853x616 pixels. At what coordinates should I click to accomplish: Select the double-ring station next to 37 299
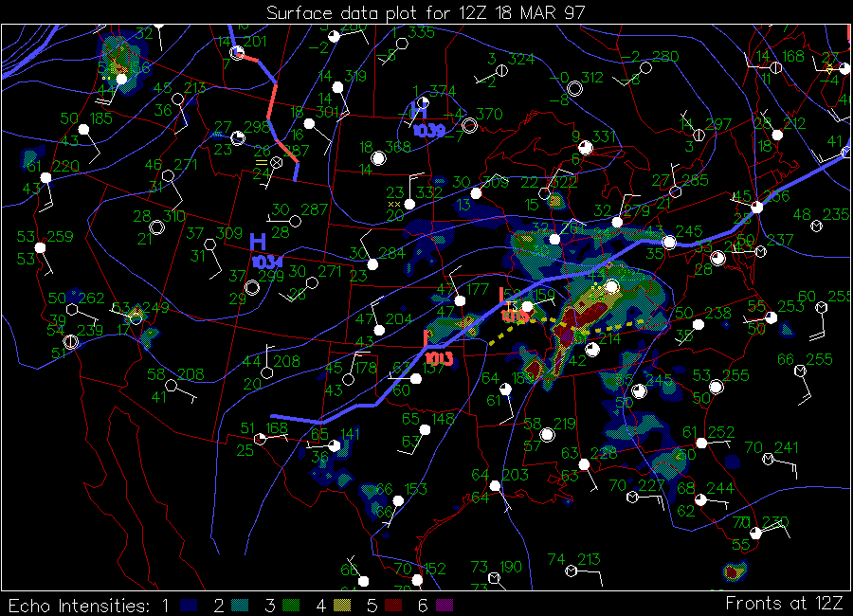point(252,287)
